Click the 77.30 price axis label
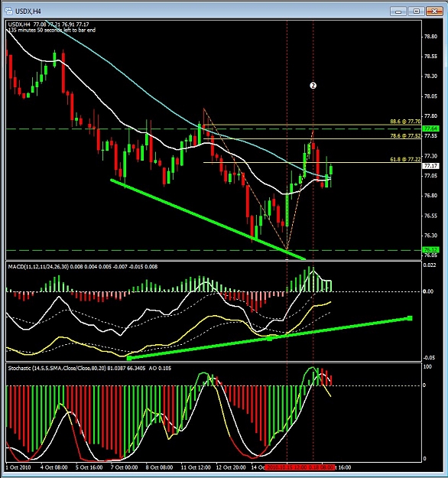The image size is (448, 478). 430,156
